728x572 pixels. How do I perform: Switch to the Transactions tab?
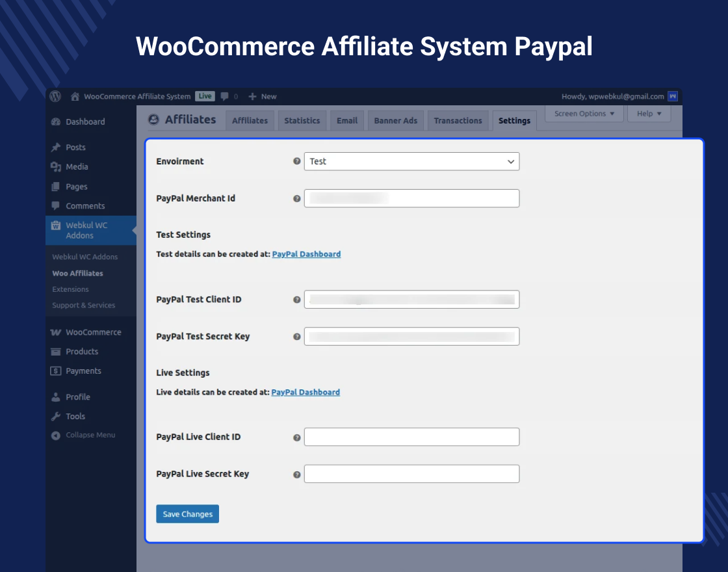pyautogui.click(x=458, y=120)
